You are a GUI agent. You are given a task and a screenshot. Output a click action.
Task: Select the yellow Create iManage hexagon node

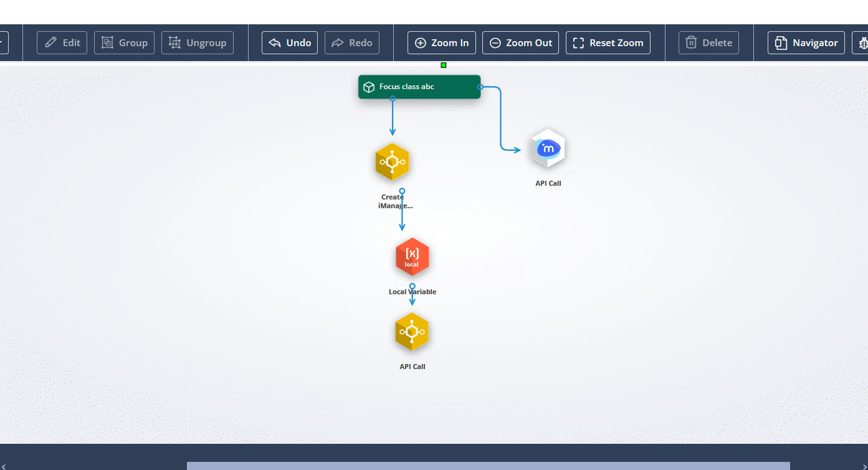coord(393,162)
